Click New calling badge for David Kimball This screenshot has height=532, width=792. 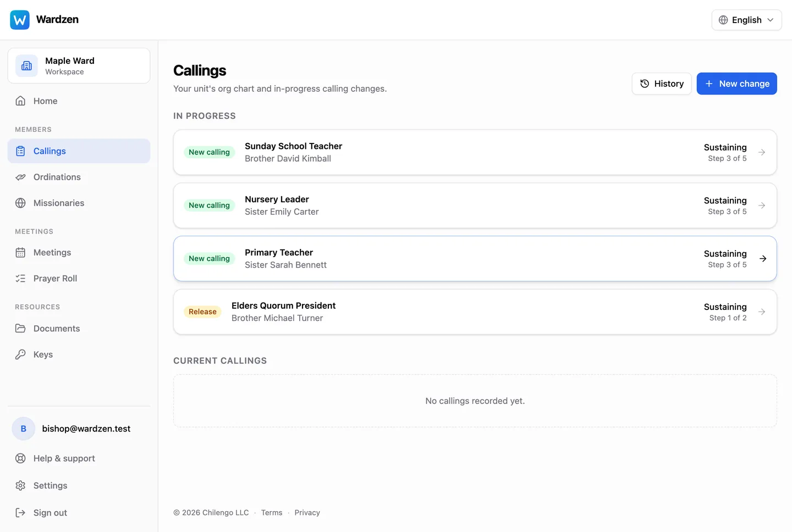click(209, 152)
